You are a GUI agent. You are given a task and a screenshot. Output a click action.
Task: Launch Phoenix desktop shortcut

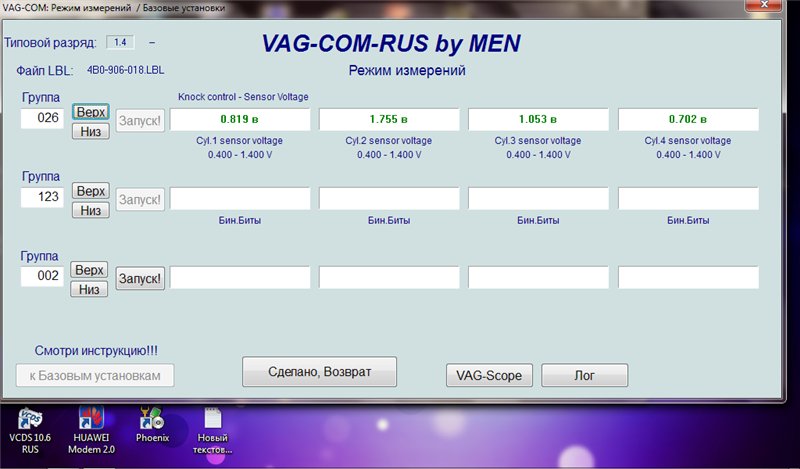152,425
